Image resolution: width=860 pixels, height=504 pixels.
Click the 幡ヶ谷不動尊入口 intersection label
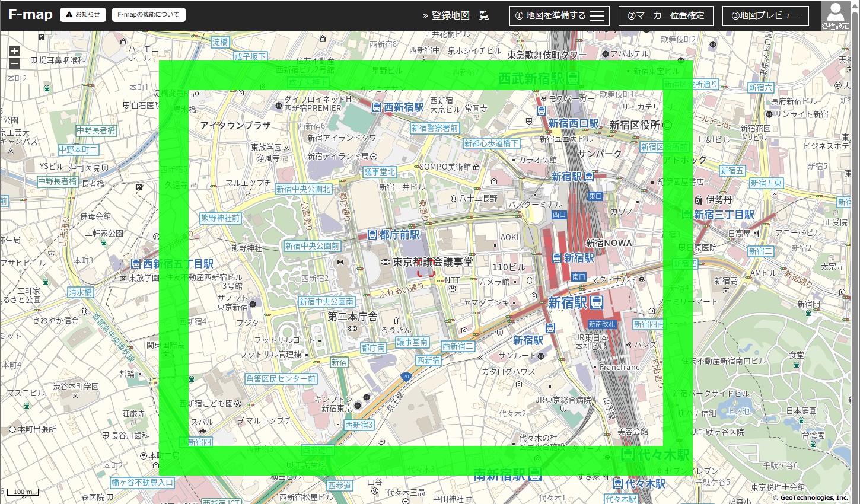(142, 483)
